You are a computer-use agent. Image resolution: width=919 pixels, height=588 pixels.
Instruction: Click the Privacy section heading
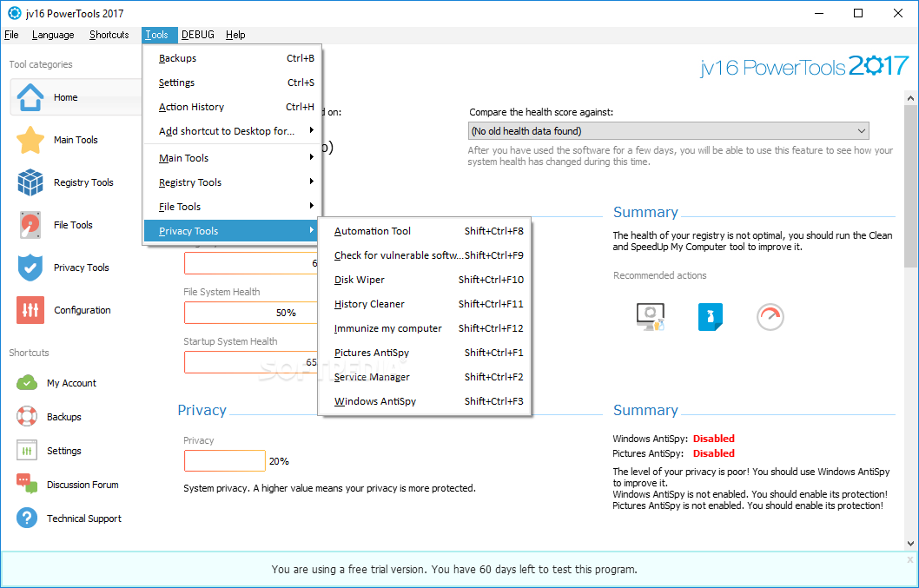tap(202, 410)
